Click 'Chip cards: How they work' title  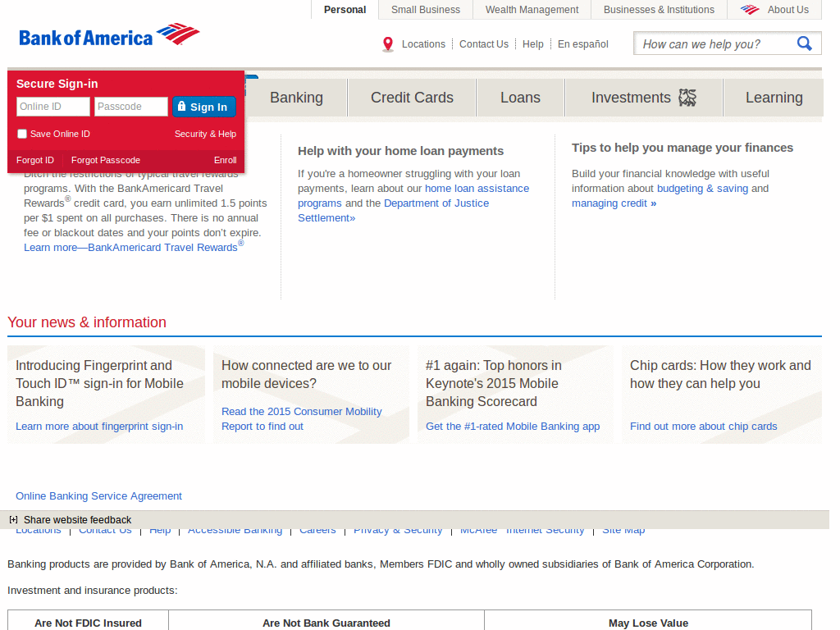[720, 374]
